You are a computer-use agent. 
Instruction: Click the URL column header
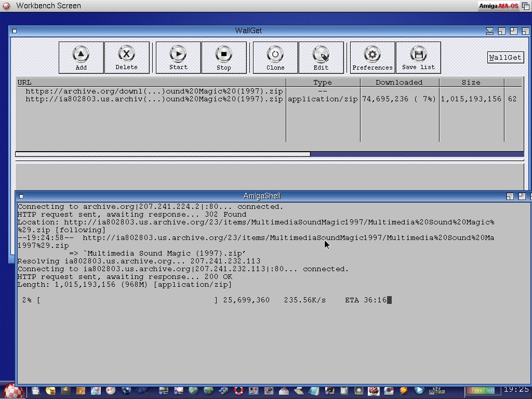(151, 82)
